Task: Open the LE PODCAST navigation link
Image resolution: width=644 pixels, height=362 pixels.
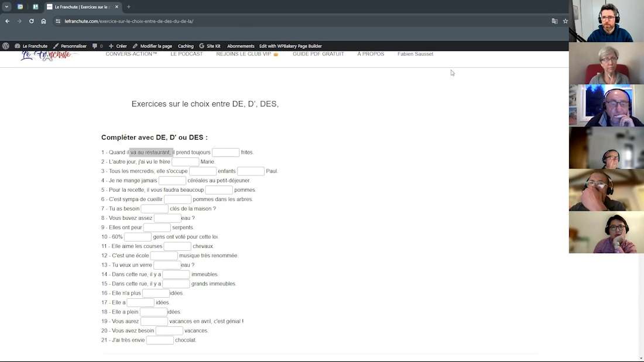Action: tap(186, 54)
